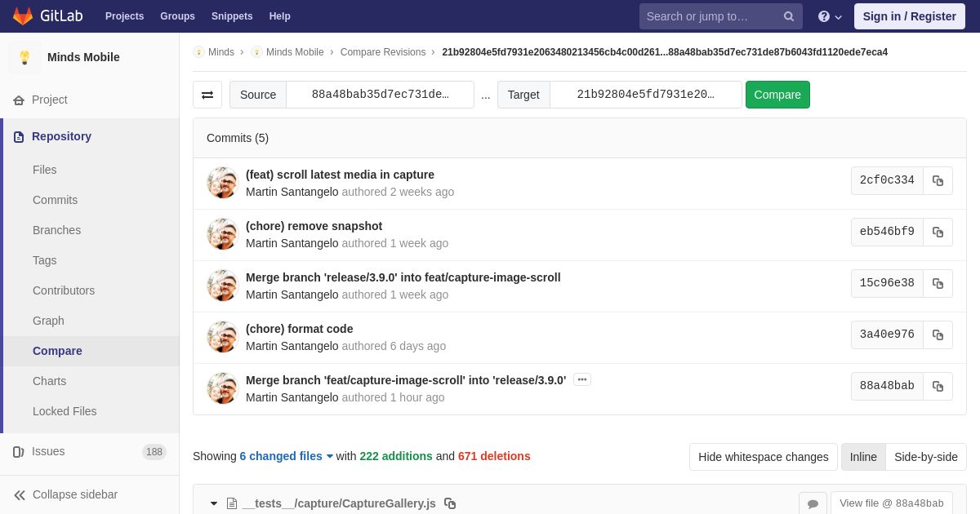This screenshot has width=980, height=514.
Task: Open the Target revision dropdown
Action: tap(645, 95)
